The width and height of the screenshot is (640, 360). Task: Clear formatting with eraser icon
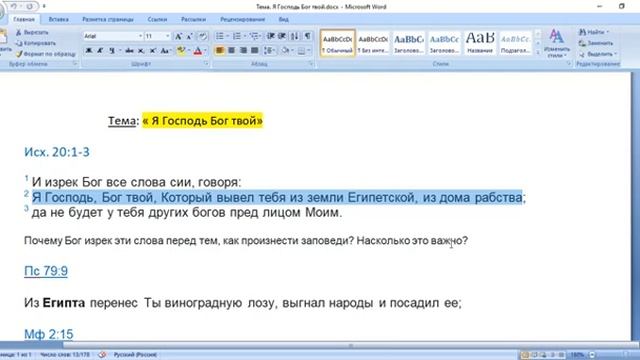pyautogui.click(x=203, y=36)
